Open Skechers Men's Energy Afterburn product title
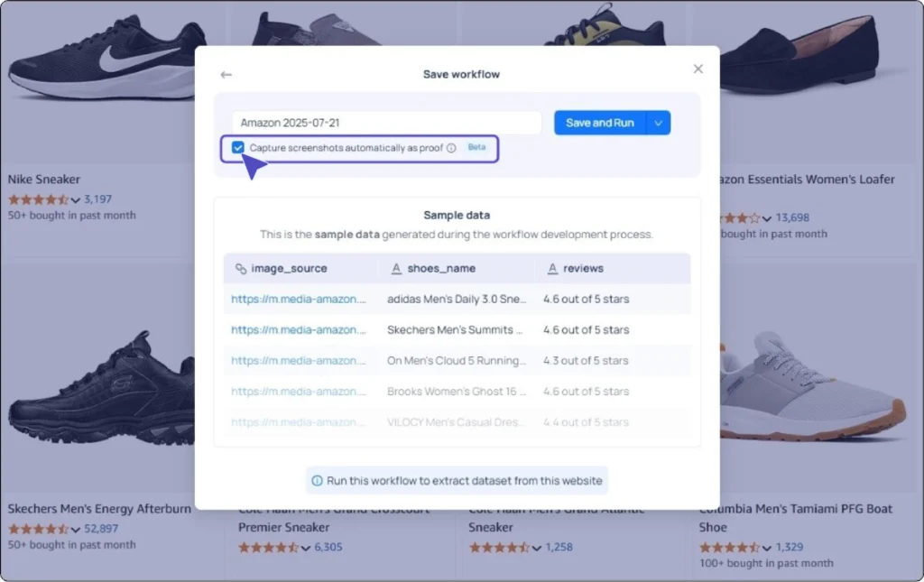This screenshot has width=924, height=582. pyautogui.click(x=99, y=508)
